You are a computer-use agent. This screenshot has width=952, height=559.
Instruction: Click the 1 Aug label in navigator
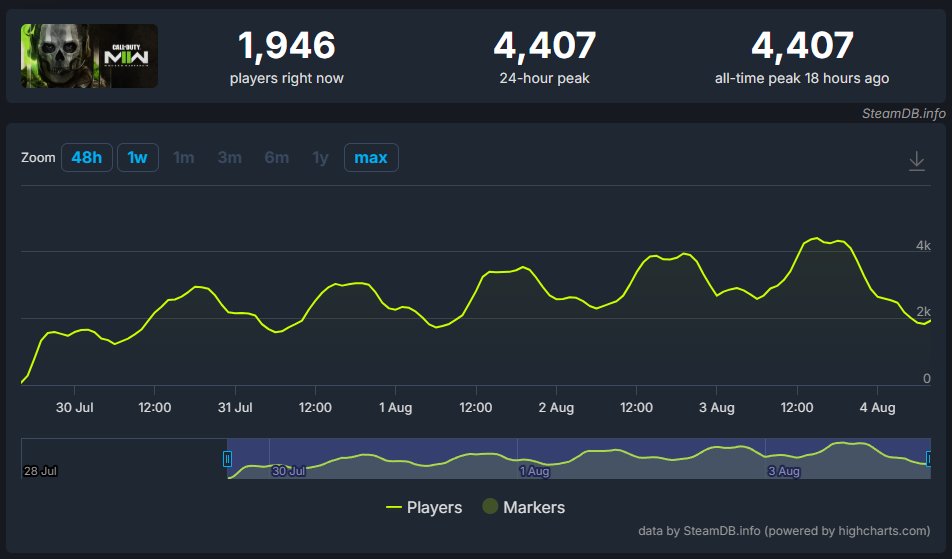click(534, 471)
